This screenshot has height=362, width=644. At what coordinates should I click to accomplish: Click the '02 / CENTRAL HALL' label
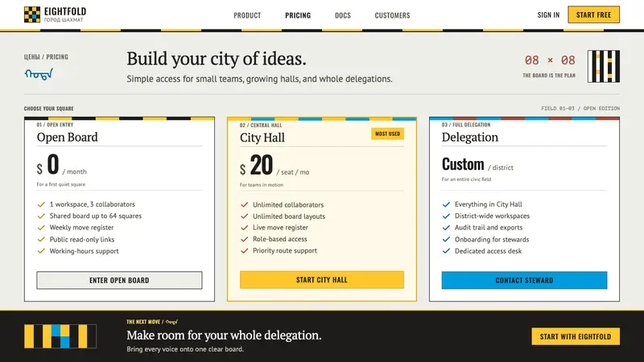click(261, 125)
